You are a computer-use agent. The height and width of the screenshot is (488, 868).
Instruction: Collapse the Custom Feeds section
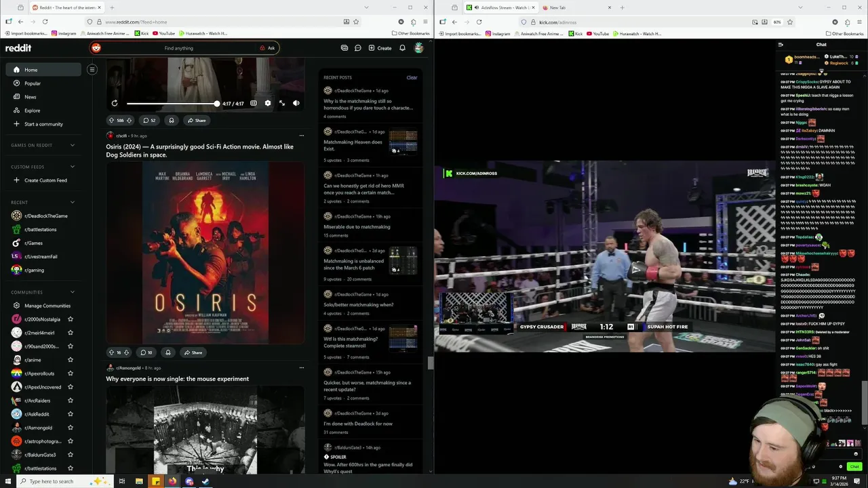pyautogui.click(x=73, y=167)
